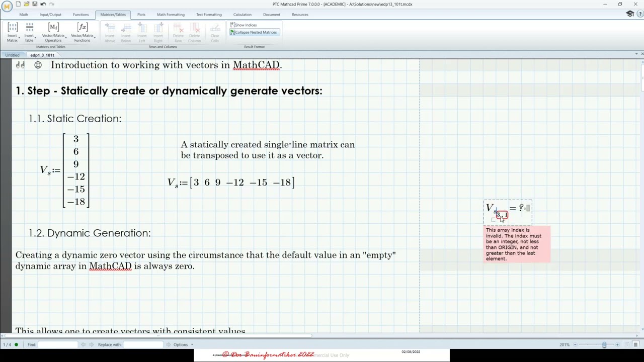Save the worksheet using the floppy icon
This screenshot has height=362, width=644.
[34, 4]
